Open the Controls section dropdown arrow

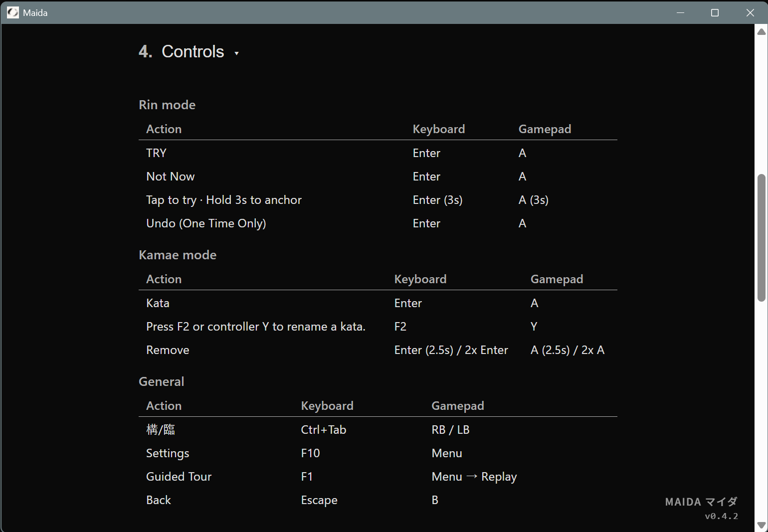click(237, 53)
